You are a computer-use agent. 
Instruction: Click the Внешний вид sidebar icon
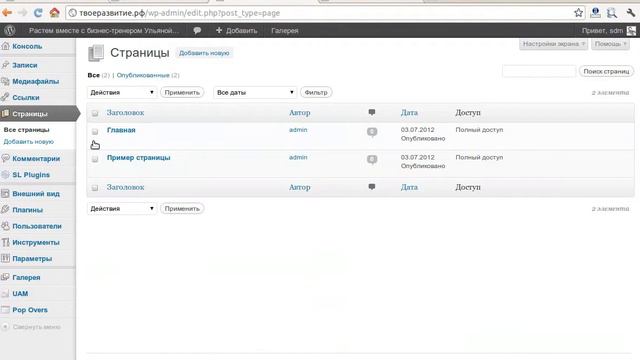pyautogui.click(x=5, y=193)
